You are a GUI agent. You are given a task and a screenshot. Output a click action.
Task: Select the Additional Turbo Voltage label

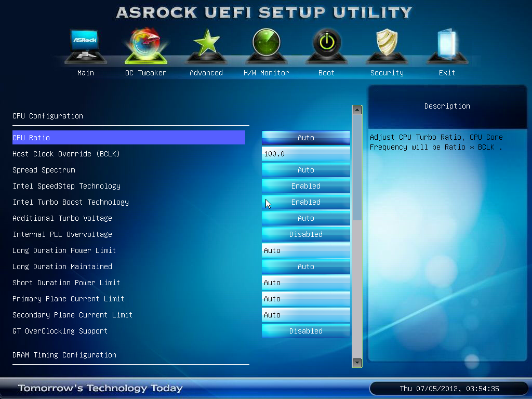tap(62, 218)
